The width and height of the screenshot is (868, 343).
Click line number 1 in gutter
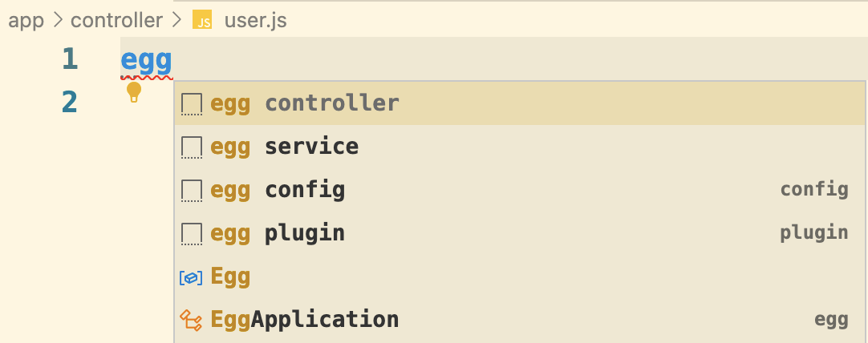point(70,59)
